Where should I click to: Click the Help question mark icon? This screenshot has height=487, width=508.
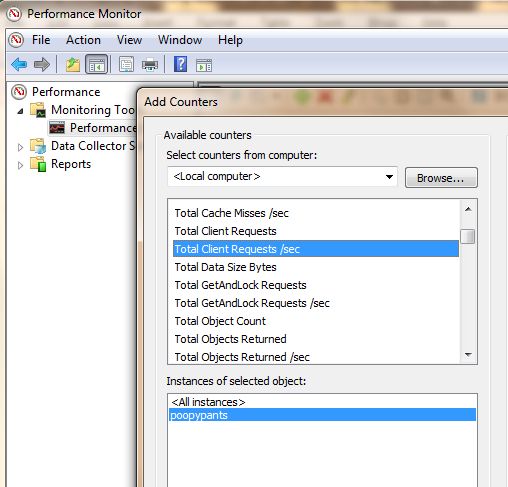tap(180, 64)
